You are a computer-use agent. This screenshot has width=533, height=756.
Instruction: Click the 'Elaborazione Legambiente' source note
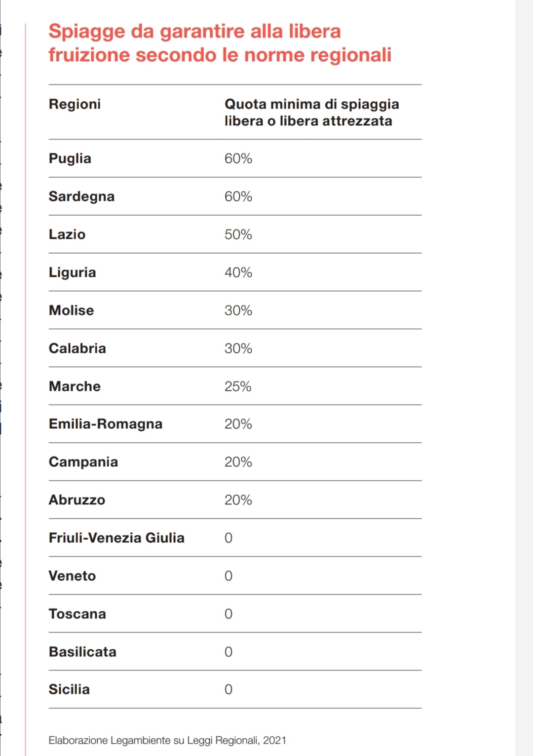pos(167,740)
